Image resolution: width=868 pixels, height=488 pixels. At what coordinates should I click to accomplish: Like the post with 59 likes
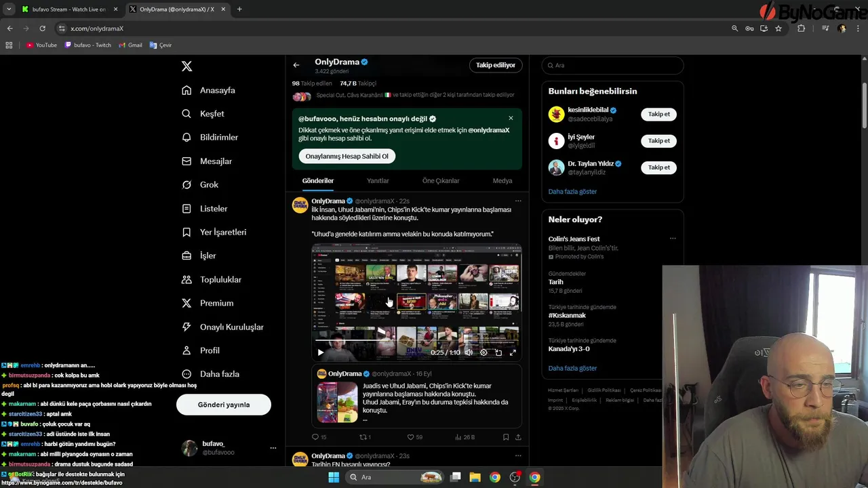pyautogui.click(x=414, y=437)
